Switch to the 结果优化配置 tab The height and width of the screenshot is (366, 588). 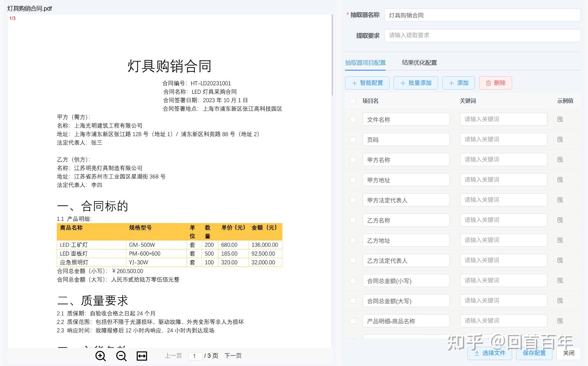[419, 62]
